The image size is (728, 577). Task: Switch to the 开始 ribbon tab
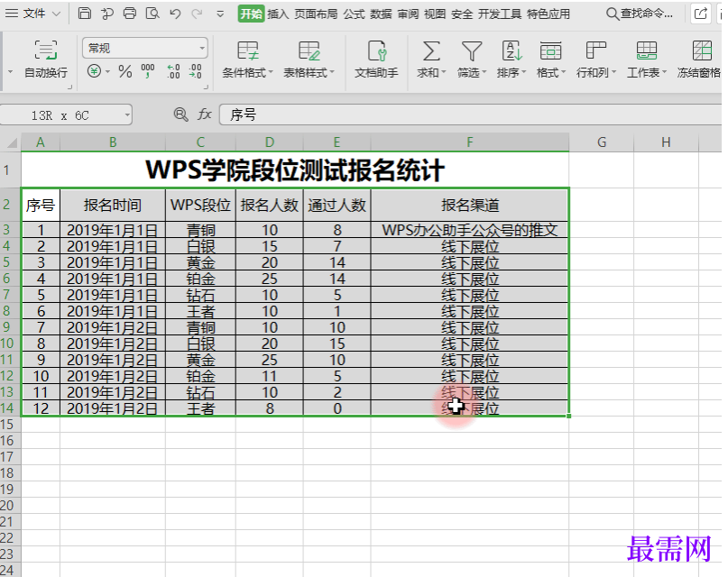tap(251, 14)
